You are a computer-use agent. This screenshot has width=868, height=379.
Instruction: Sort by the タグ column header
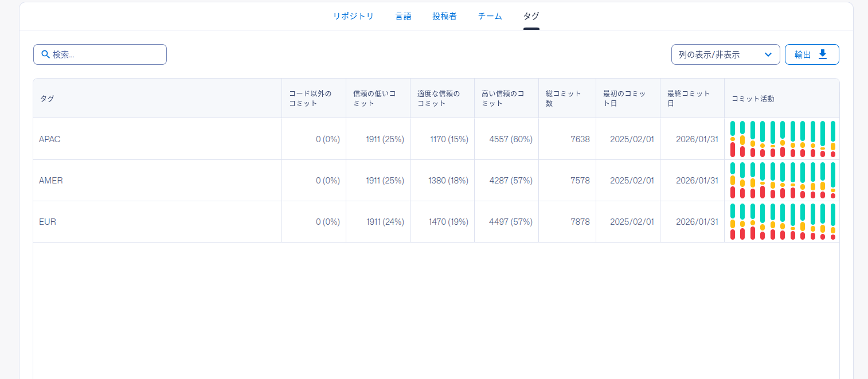point(47,99)
